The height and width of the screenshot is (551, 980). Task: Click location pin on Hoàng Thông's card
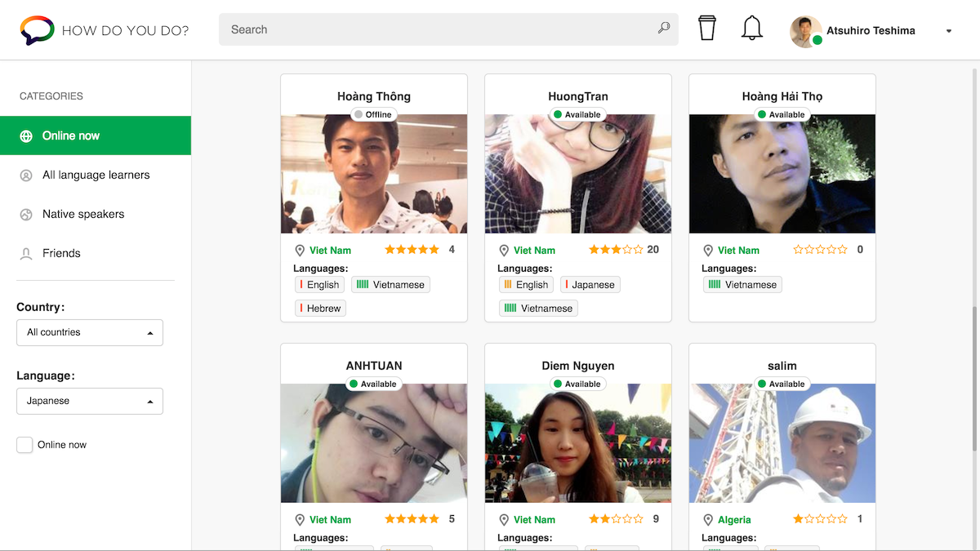(300, 251)
